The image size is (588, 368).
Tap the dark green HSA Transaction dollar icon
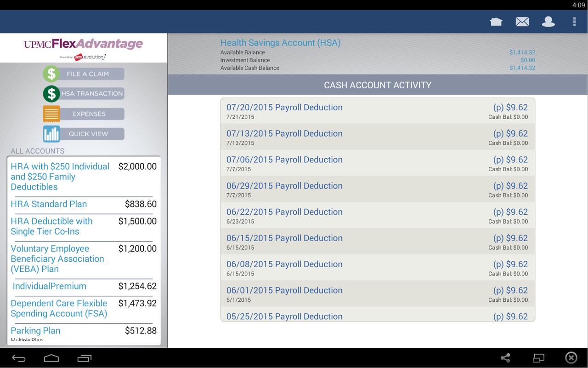(x=51, y=94)
